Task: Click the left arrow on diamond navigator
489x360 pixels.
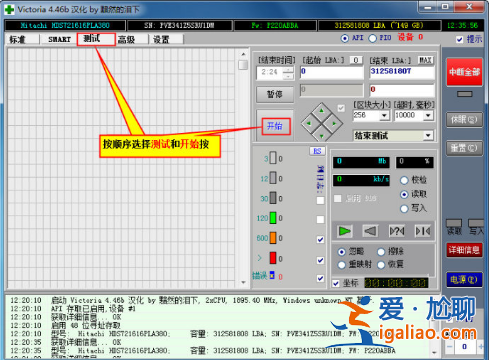Action: pyautogui.click(x=309, y=123)
